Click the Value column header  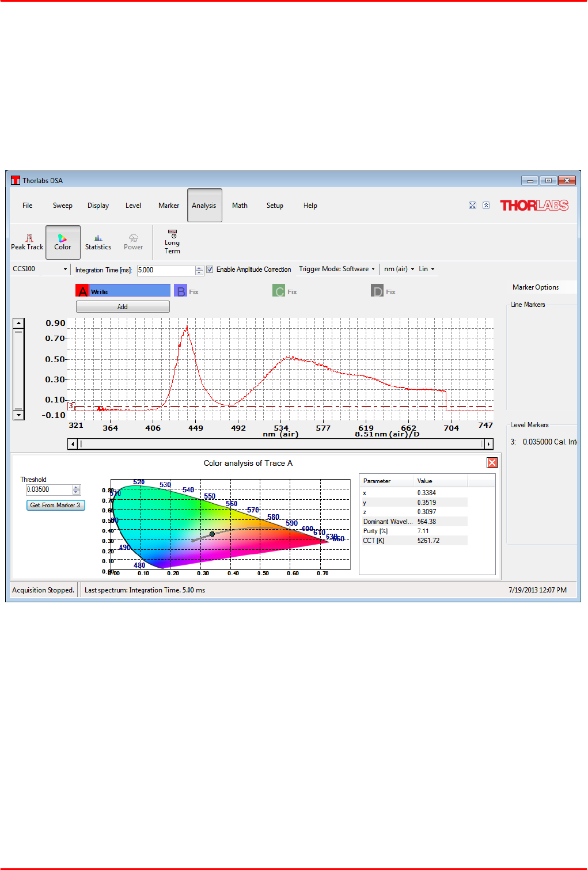pyautogui.click(x=441, y=481)
